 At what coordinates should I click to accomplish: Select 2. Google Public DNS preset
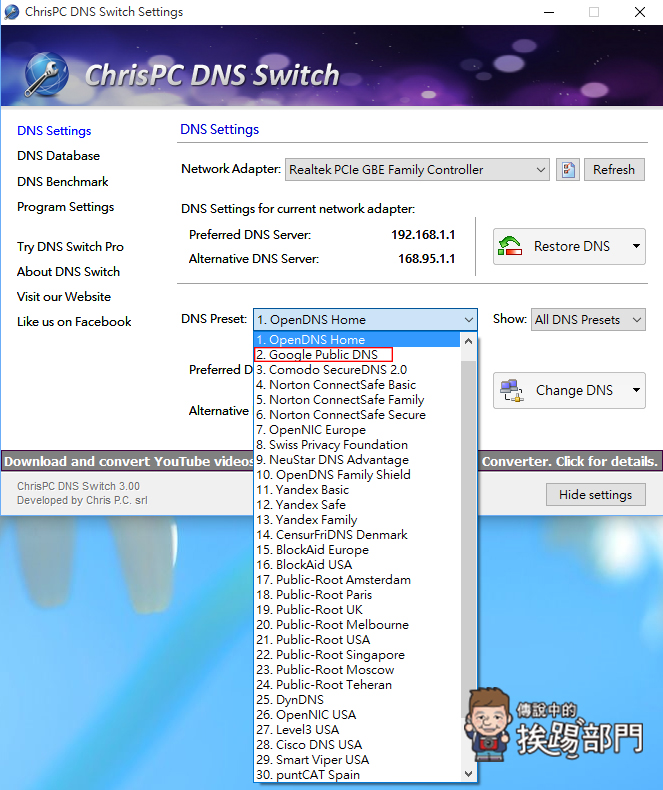coord(357,355)
